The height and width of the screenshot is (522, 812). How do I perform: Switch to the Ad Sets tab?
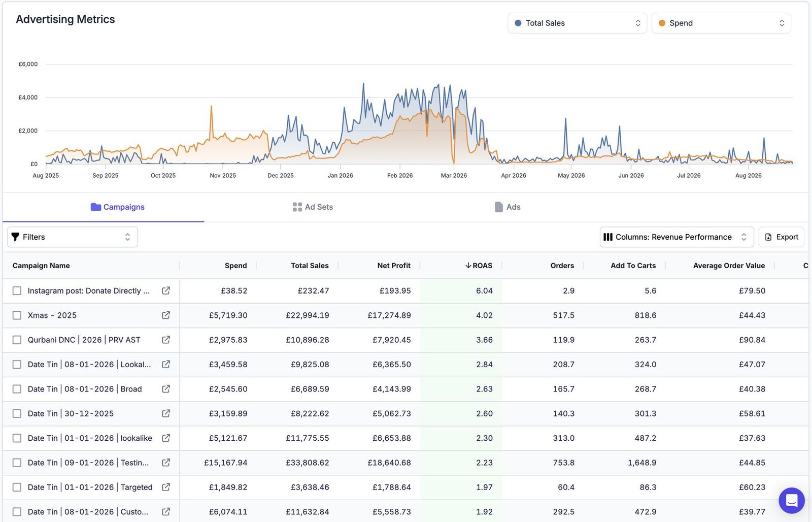[313, 207]
